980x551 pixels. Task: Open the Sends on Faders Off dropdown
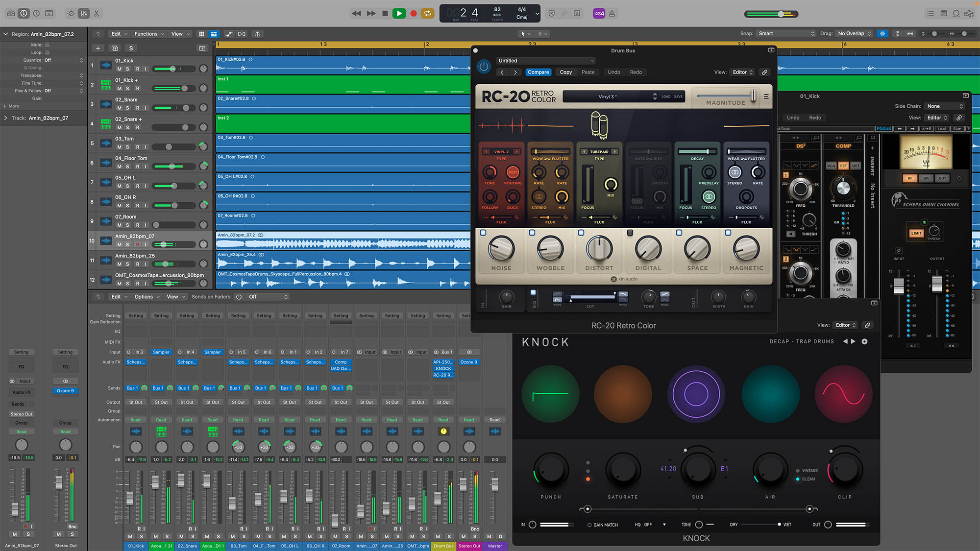[x=268, y=297]
